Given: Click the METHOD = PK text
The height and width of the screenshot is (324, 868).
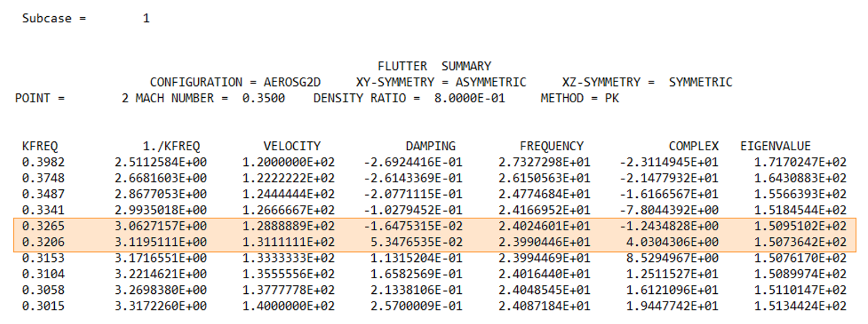Looking at the screenshot, I should (x=579, y=98).
